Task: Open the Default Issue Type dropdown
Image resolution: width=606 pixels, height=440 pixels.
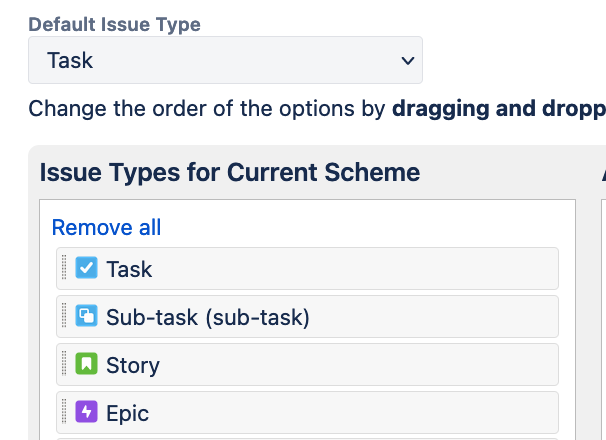Action: coord(225,60)
